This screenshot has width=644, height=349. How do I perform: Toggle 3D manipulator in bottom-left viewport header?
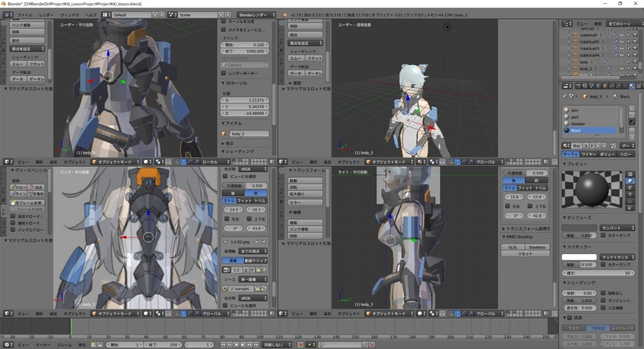pos(176,313)
